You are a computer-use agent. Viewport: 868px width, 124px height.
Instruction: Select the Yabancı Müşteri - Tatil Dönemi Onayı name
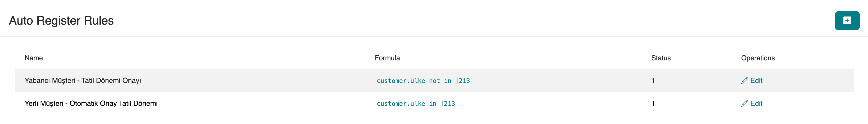pyautogui.click(x=83, y=80)
